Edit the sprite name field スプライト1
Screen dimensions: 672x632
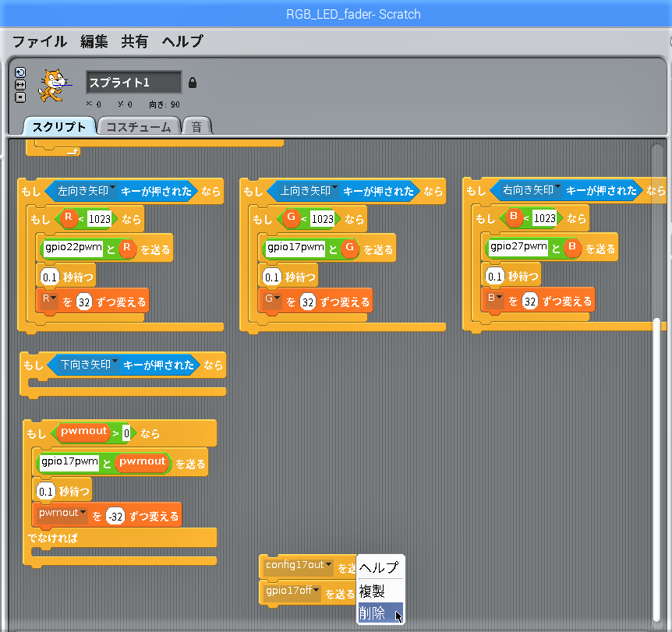[x=134, y=83]
